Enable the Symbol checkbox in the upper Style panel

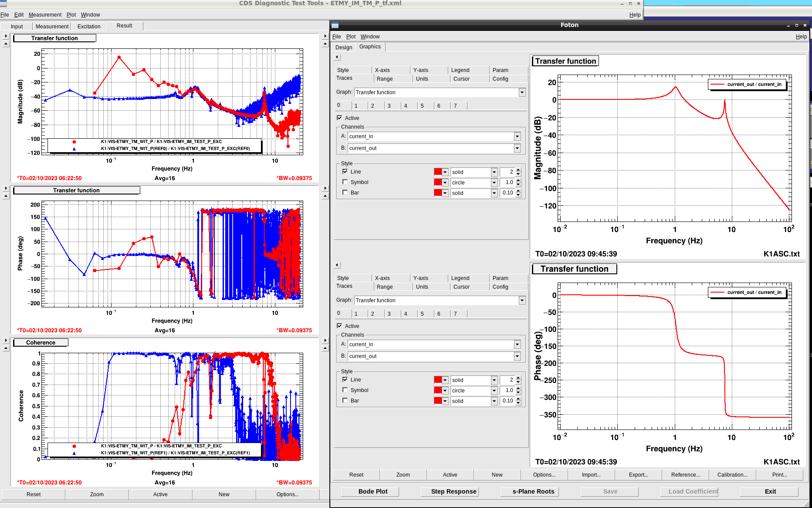point(345,182)
